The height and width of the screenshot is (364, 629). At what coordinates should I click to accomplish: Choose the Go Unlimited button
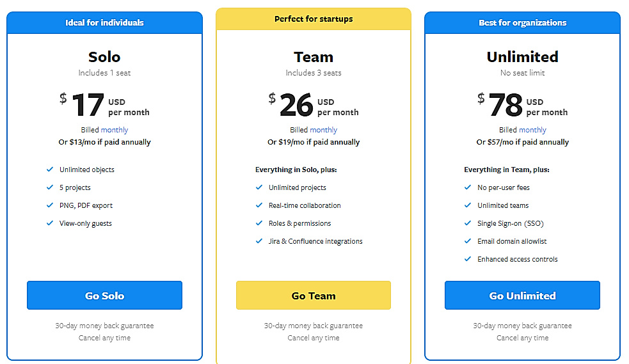[522, 296]
